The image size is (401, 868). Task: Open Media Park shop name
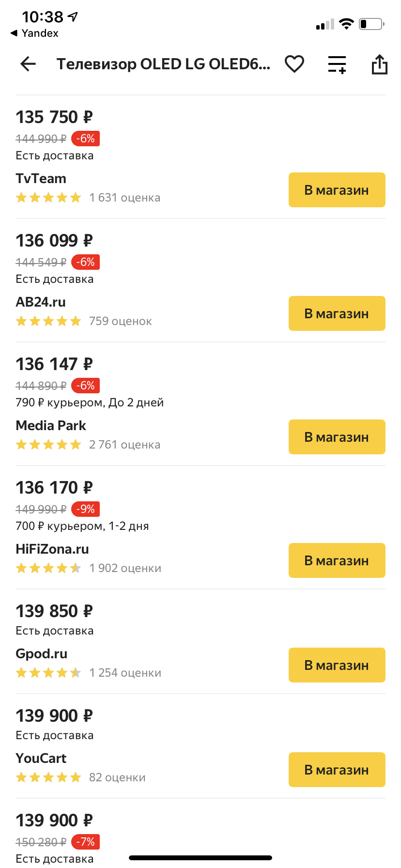(51, 425)
